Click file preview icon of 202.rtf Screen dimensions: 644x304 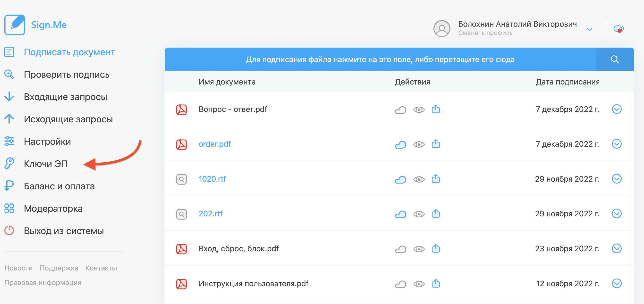click(x=181, y=214)
